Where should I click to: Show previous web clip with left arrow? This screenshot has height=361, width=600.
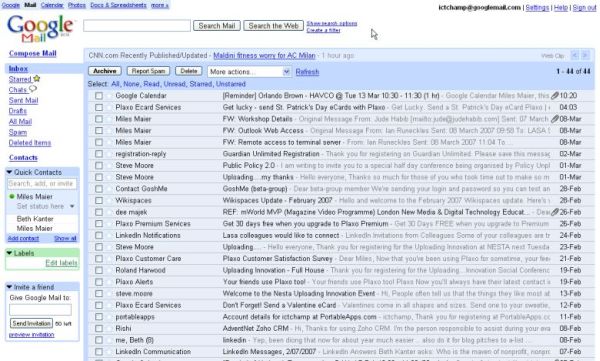click(x=574, y=56)
